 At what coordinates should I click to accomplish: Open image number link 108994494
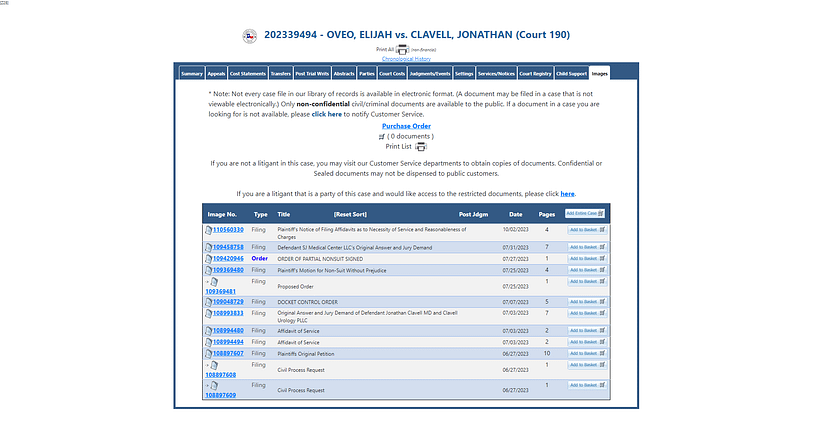[x=228, y=342]
